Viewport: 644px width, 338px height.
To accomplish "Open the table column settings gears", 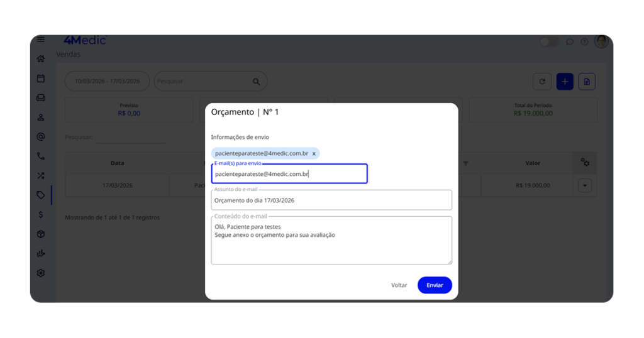I will click(x=585, y=163).
